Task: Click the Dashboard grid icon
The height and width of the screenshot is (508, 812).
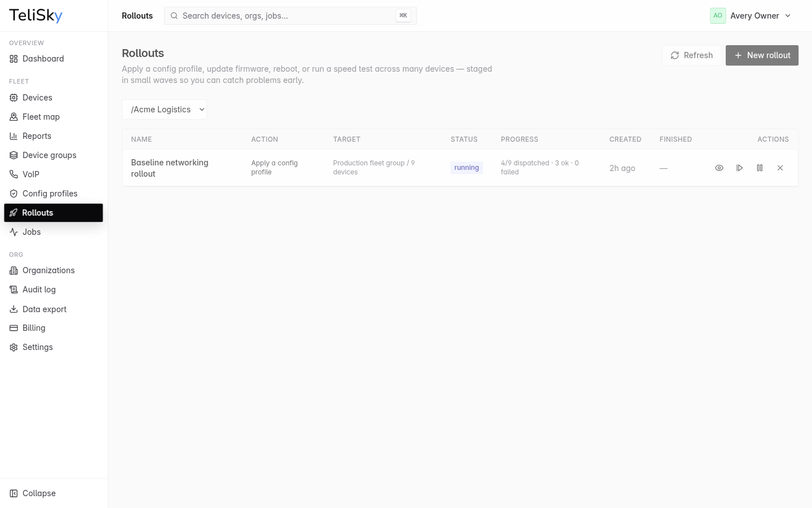Action: pyautogui.click(x=14, y=59)
